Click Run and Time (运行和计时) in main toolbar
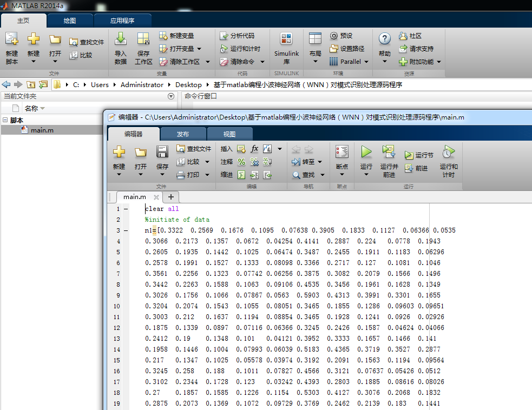Image resolution: width=532 pixels, height=410 pixels. (x=240, y=49)
